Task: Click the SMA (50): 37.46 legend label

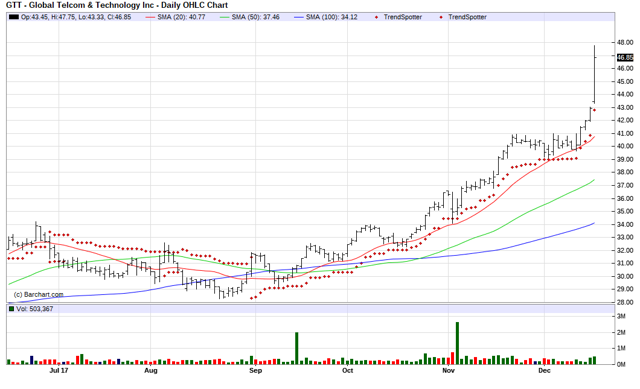Action: tap(256, 17)
